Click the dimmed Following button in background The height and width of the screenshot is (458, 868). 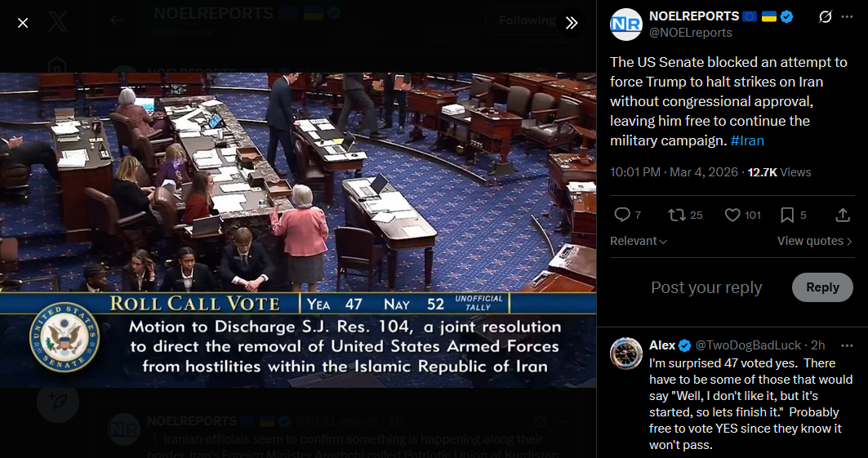pyautogui.click(x=527, y=20)
